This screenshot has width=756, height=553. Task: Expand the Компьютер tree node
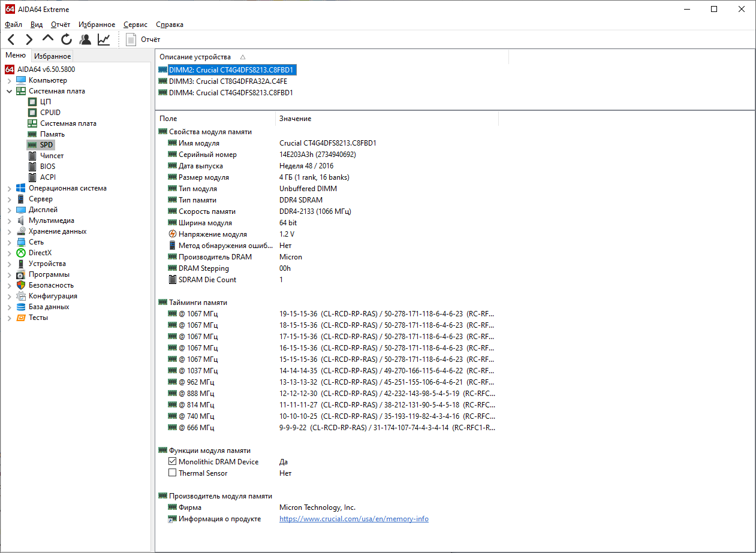pos(10,80)
